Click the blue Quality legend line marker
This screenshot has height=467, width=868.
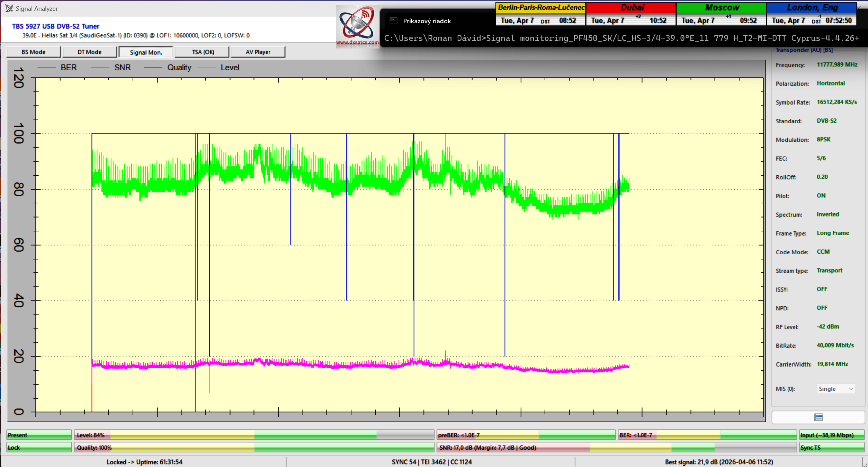[x=153, y=68]
